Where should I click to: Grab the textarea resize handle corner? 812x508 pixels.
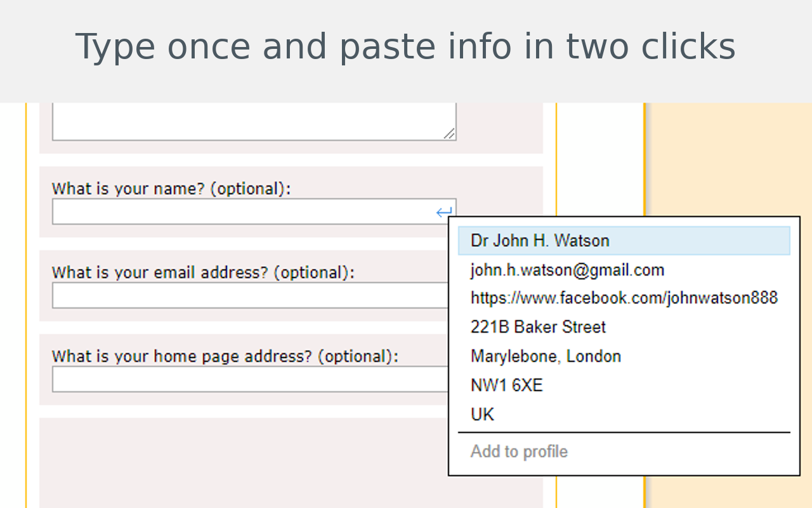point(449,133)
